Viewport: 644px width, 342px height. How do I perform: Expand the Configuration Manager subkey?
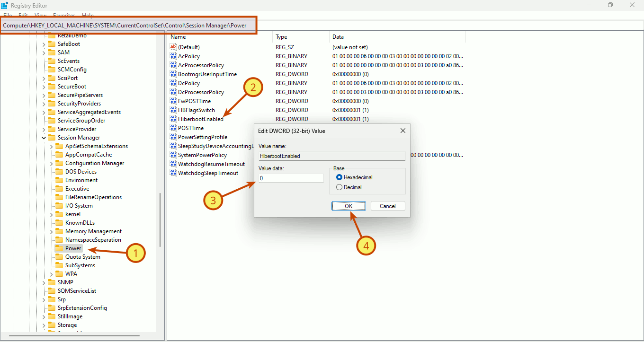(x=51, y=163)
